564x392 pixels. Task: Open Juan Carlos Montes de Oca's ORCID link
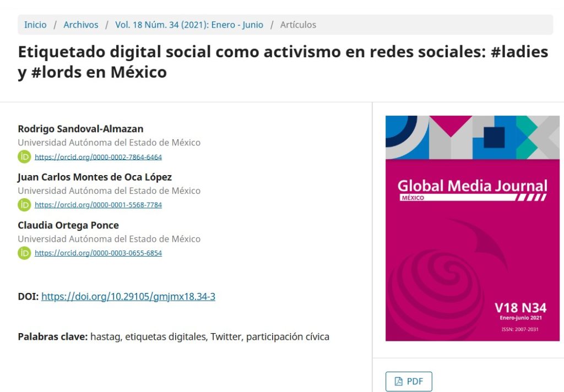[x=97, y=205]
